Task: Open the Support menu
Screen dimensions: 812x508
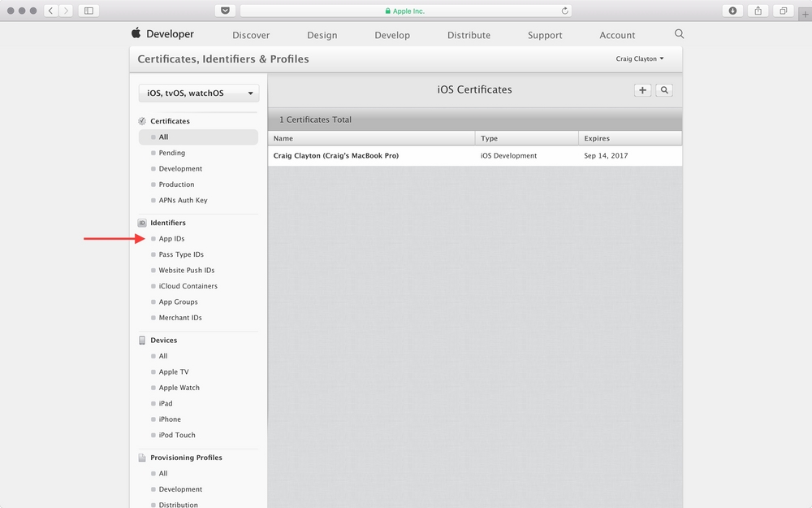Action: tap(545, 35)
